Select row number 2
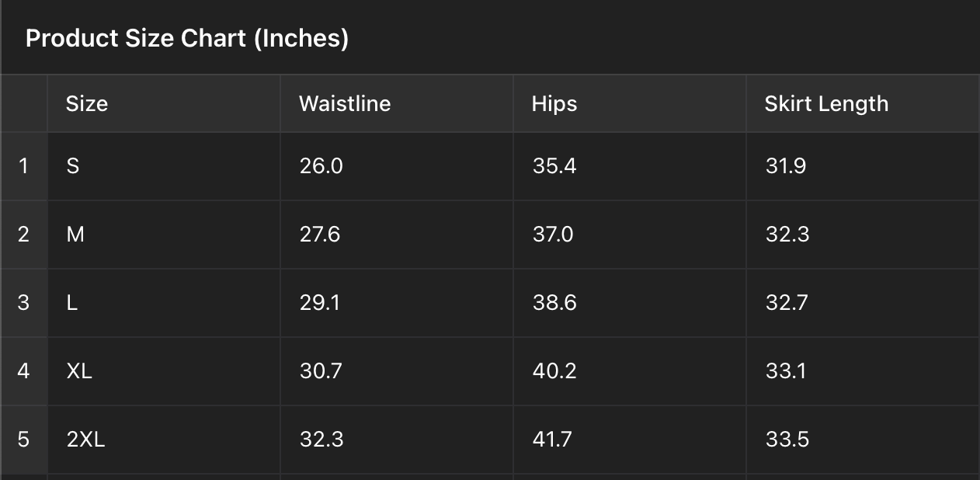This screenshot has height=480, width=980. click(x=23, y=235)
